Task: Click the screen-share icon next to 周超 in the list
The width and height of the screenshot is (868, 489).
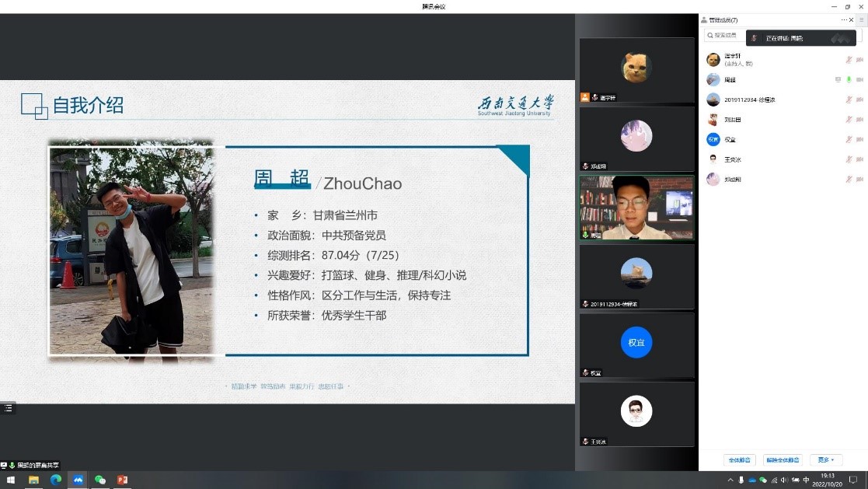Action: pyautogui.click(x=838, y=79)
